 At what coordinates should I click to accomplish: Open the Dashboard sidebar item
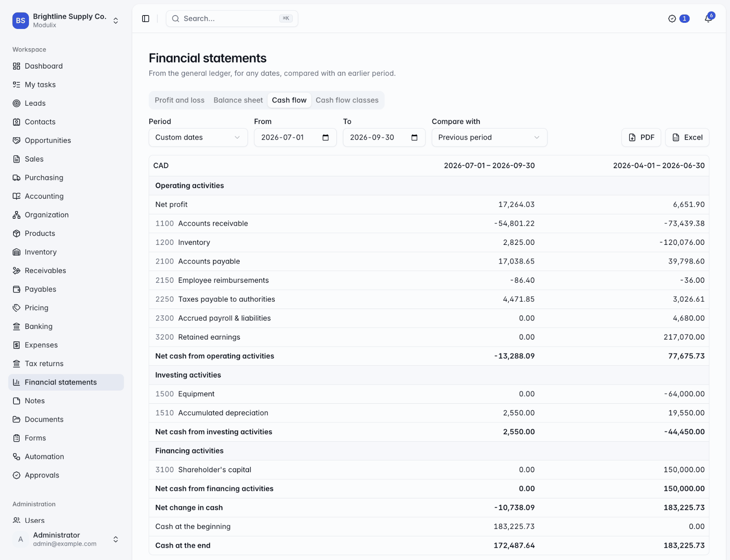pos(66,66)
